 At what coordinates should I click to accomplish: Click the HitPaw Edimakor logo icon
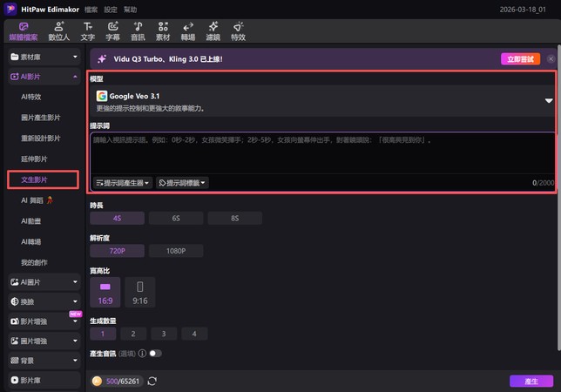point(10,9)
